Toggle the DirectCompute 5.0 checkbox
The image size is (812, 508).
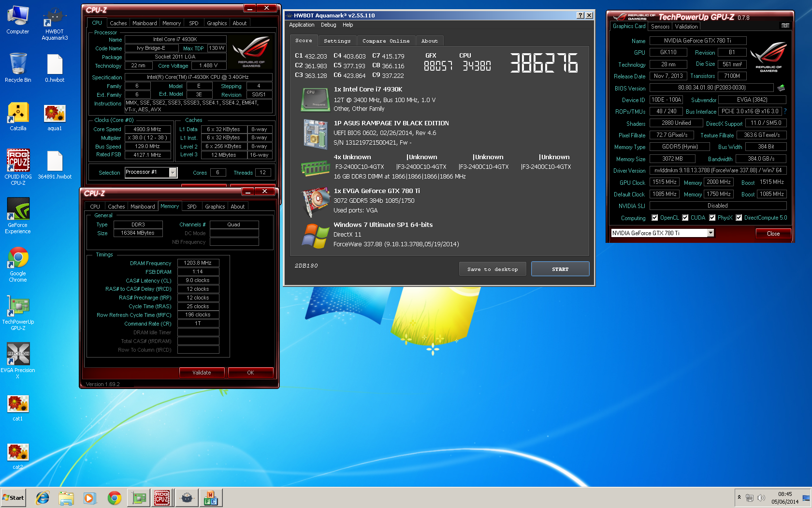point(739,218)
